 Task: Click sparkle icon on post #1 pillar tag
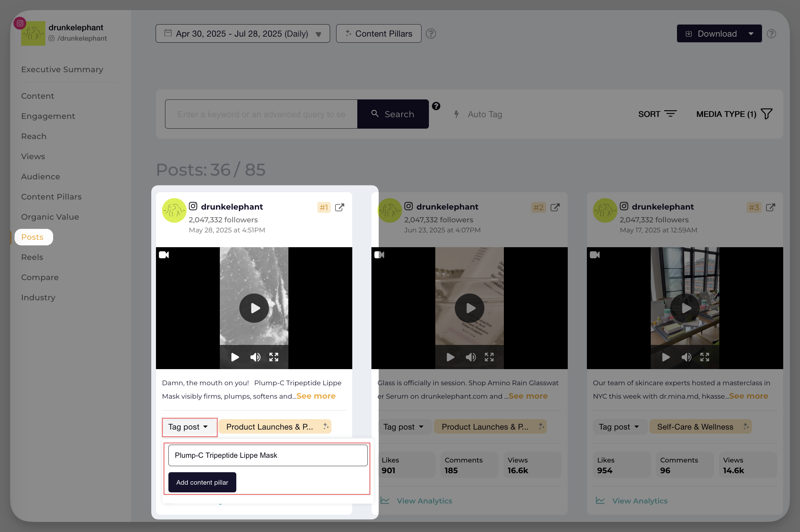(x=326, y=426)
